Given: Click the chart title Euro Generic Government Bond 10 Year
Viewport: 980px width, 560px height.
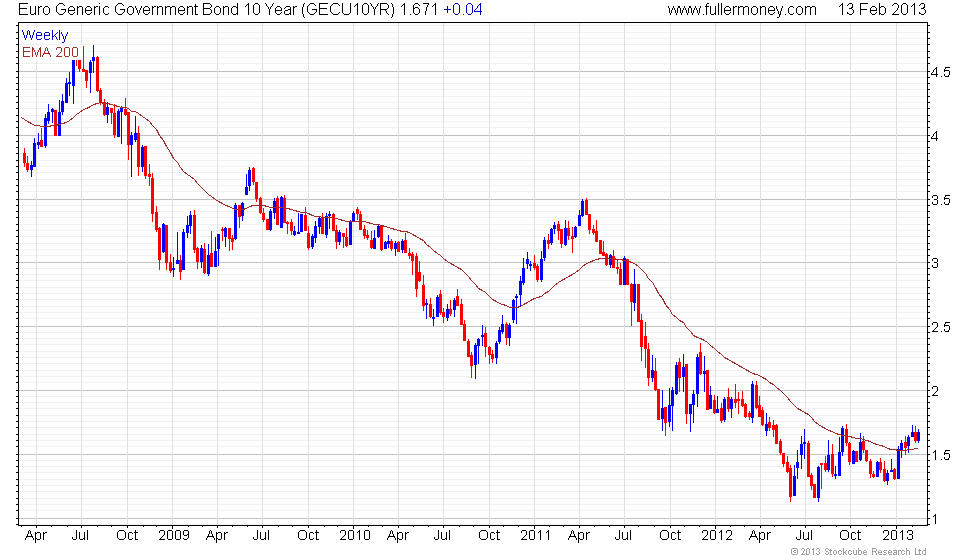Looking at the screenshot, I should 158,10.
